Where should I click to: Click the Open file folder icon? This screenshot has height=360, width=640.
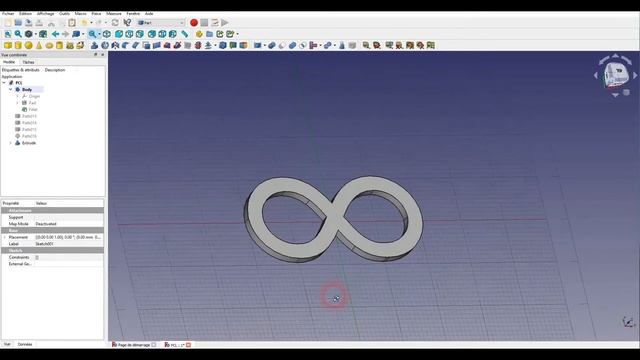(18, 23)
